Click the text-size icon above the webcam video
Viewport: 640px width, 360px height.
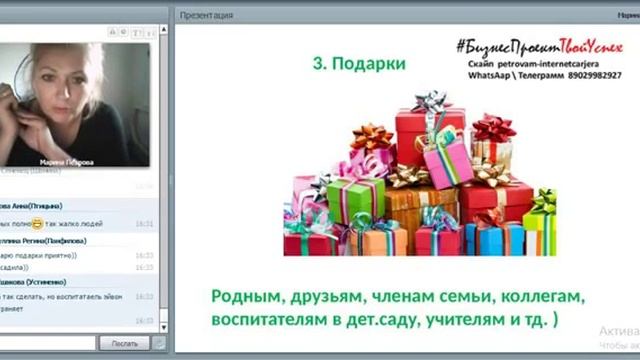[137, 33]
